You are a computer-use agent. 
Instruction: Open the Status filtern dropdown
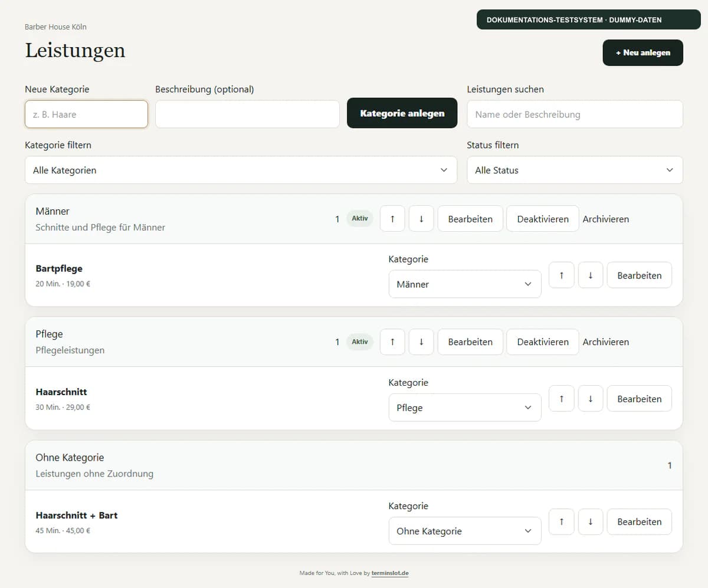coord(575,170)
